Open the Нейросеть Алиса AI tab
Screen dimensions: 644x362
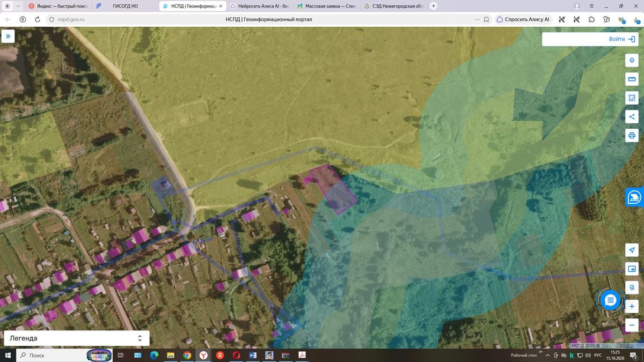coord(260,6)
